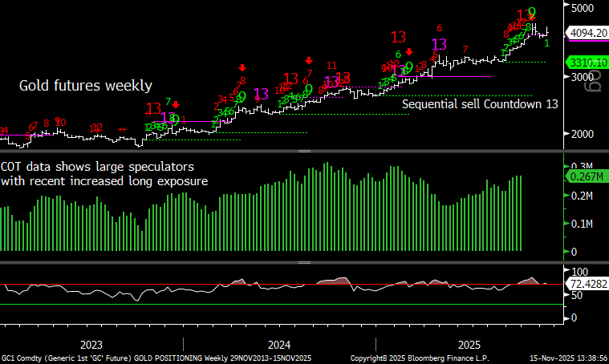Select the 'Gold futures weekly' annotation text
Viewport: 609px width, 364px height.
(85, 86)
